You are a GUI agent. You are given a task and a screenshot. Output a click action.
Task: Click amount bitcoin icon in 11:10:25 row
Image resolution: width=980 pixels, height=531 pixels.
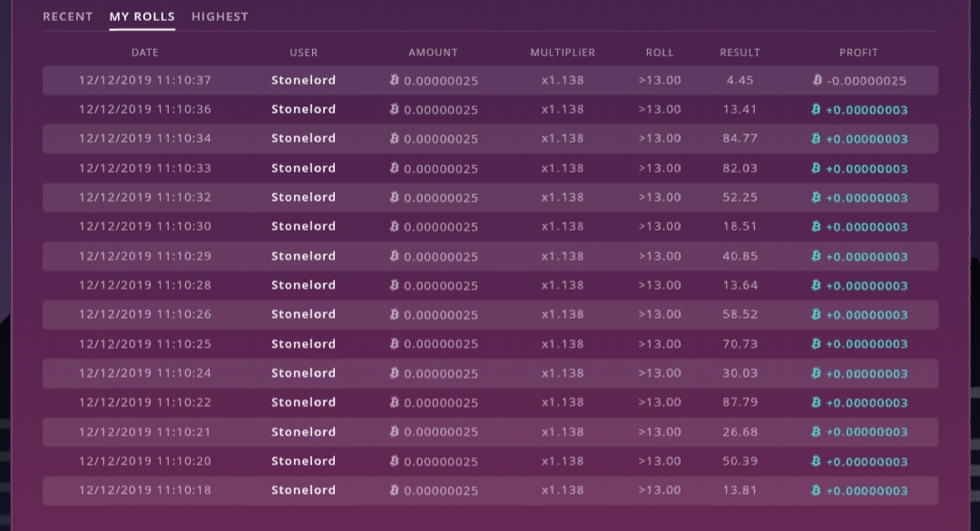tap(394, 343)
